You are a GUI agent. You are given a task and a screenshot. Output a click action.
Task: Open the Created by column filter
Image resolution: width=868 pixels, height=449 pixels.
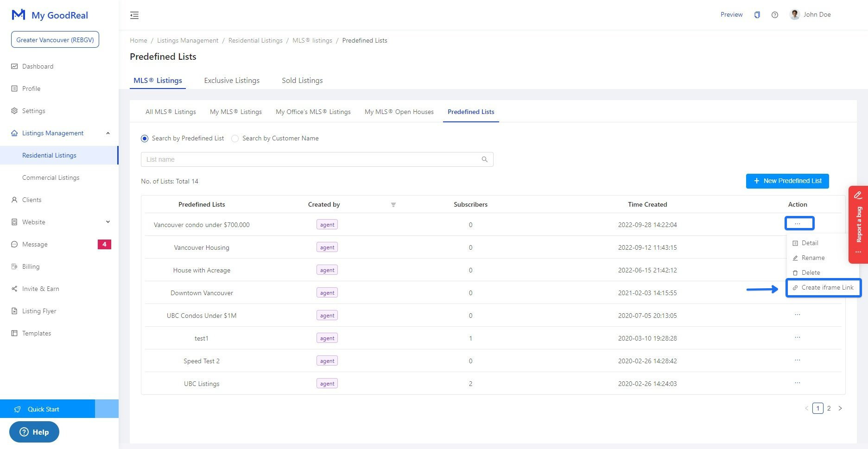click(x=393, y=204)
